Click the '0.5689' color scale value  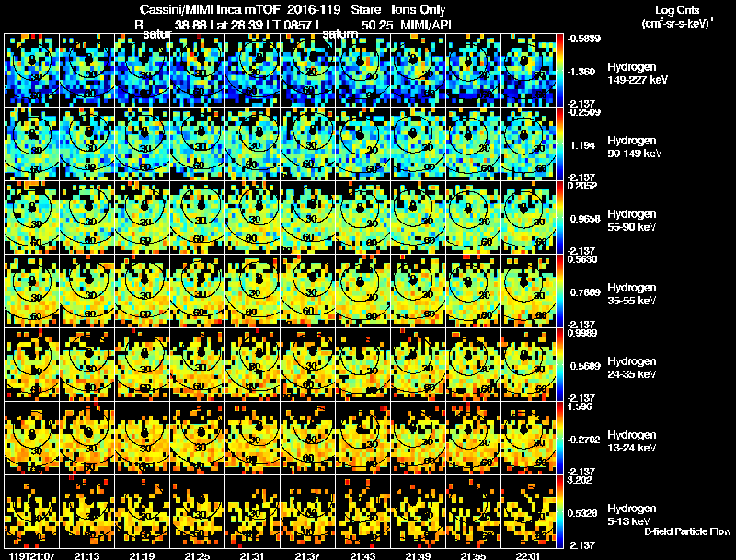click(585, 366)
